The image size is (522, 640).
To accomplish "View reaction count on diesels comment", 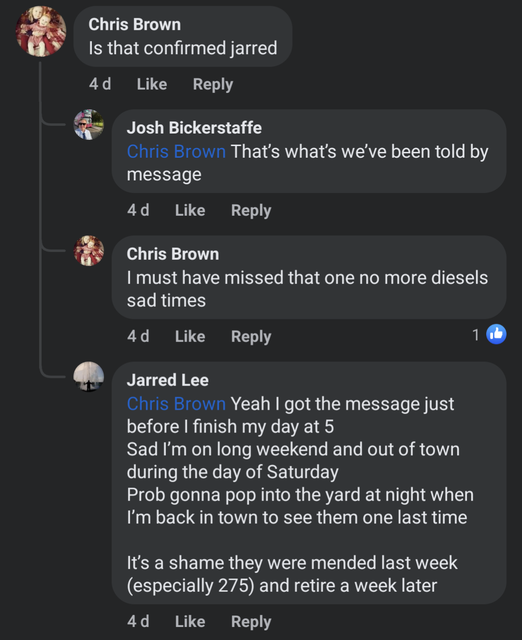I will click(x=475, y=335).
